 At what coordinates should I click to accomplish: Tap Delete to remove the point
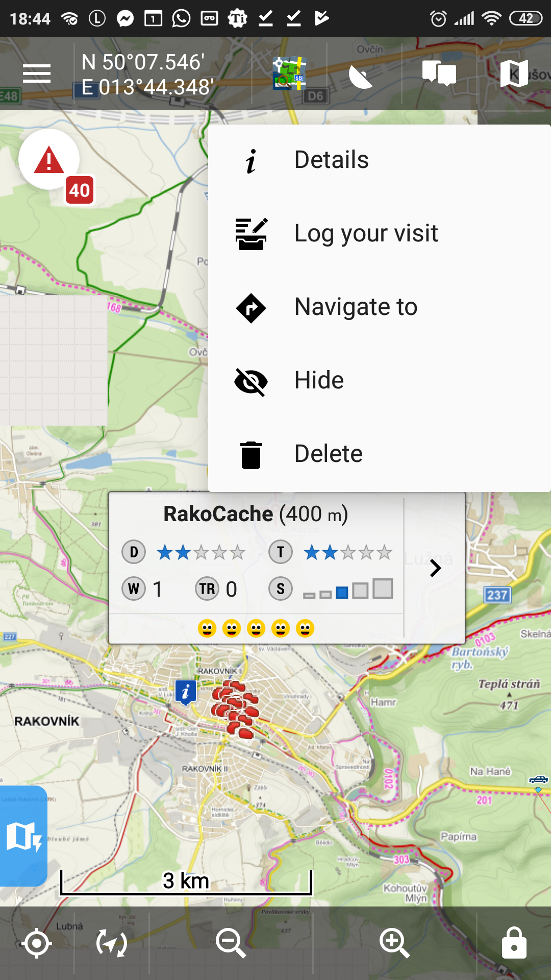click(328, 454)
